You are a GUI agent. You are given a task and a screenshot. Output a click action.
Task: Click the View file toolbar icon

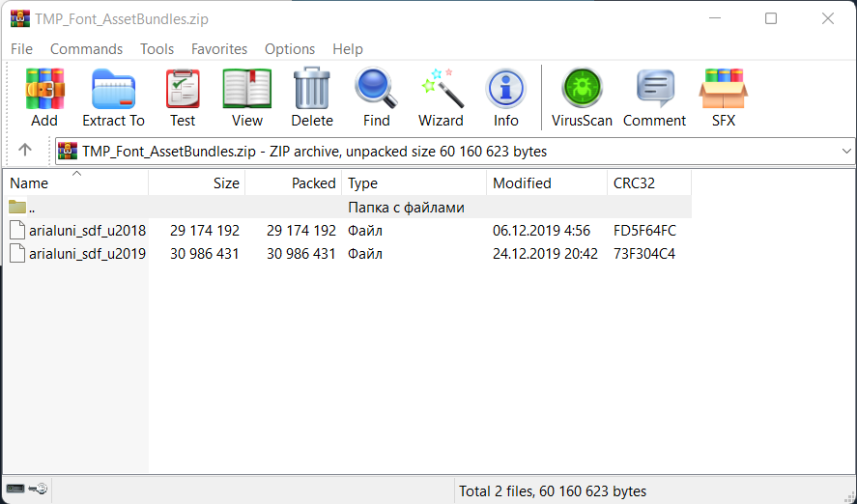tap(247, 89)
